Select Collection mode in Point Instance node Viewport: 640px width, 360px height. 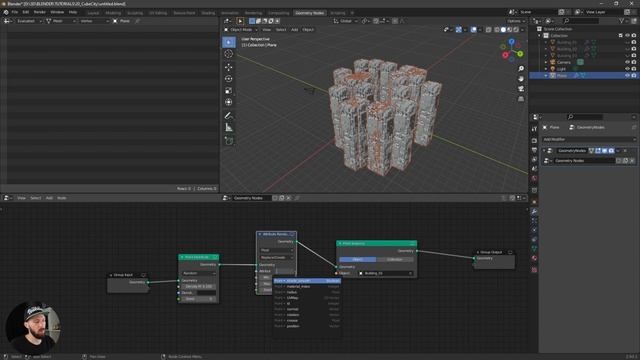(x=395, y=260)
